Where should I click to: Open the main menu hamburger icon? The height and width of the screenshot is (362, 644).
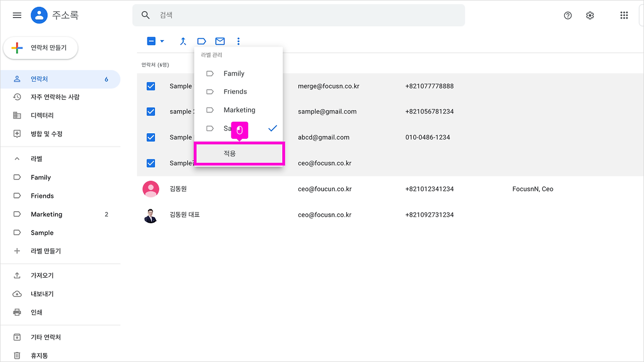point(17,15)
